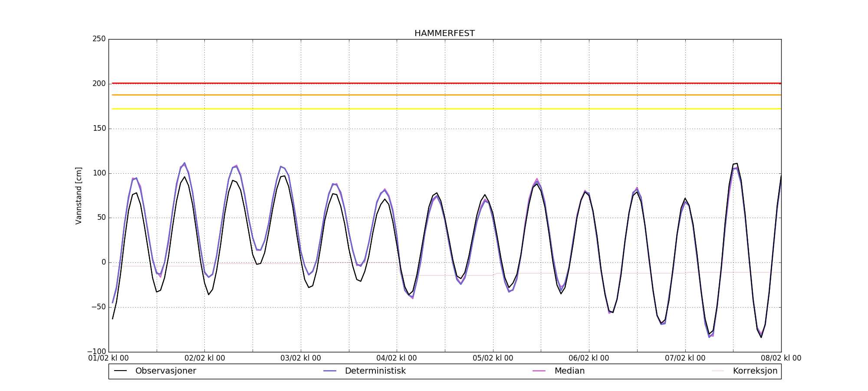Click the −100 y-axis tick label

tap(96, 351)
